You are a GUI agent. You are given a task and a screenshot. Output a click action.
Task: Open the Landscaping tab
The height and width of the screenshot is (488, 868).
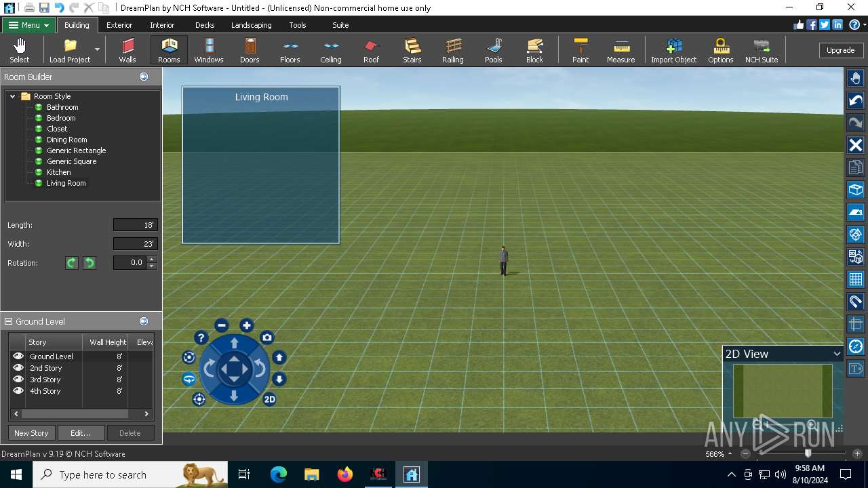(251, 25)
